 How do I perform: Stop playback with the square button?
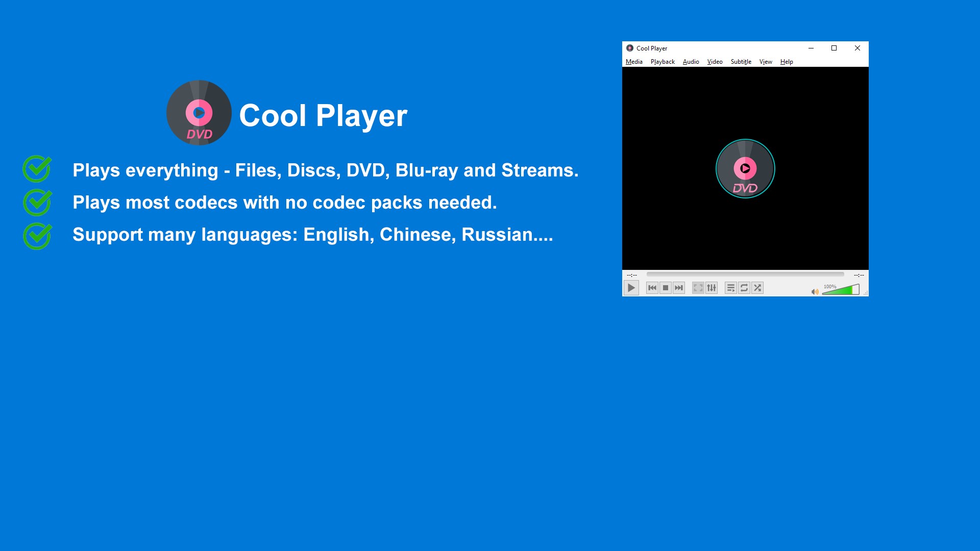[665, 288]
